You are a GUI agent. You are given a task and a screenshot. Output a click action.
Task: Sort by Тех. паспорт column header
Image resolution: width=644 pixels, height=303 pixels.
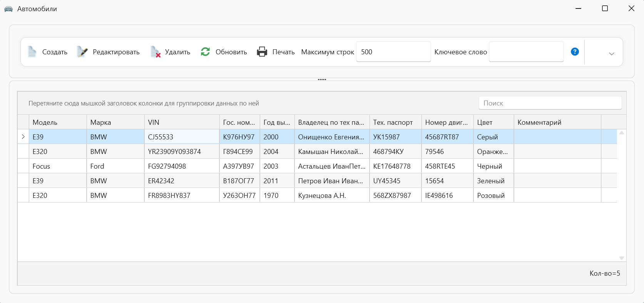[396, 122]
